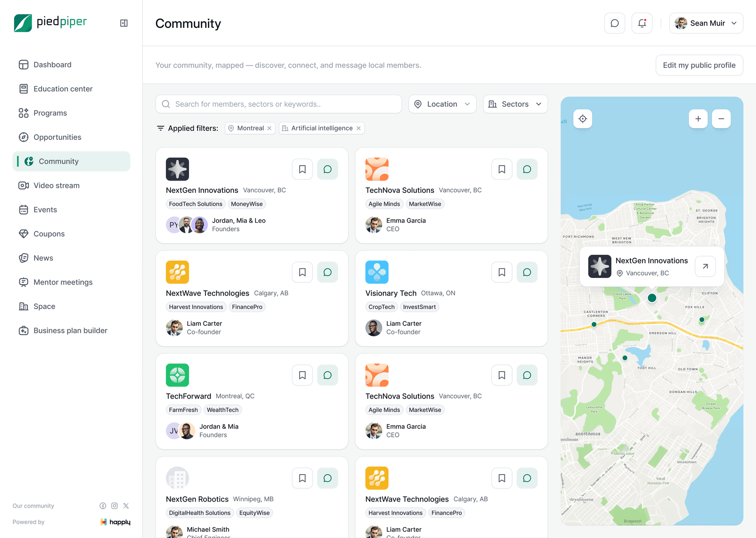The image size is (756, 538).
Task: Open Business plan builder
Action: click(71, 330)
